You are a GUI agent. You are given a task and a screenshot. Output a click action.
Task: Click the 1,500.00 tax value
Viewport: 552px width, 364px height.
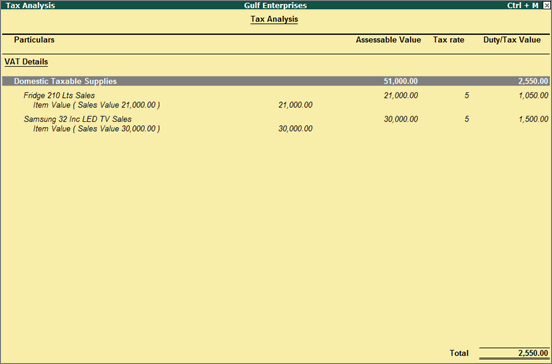click(x=533, y=119)
